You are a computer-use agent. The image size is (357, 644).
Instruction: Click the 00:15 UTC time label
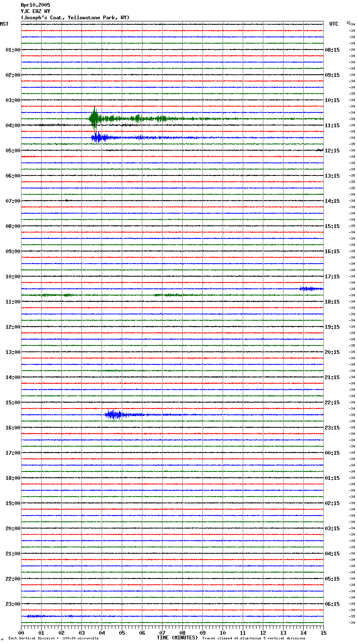[x=332, y=453]
